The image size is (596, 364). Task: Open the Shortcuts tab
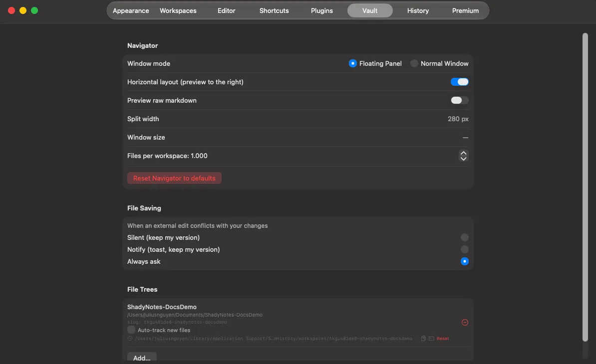274,10
